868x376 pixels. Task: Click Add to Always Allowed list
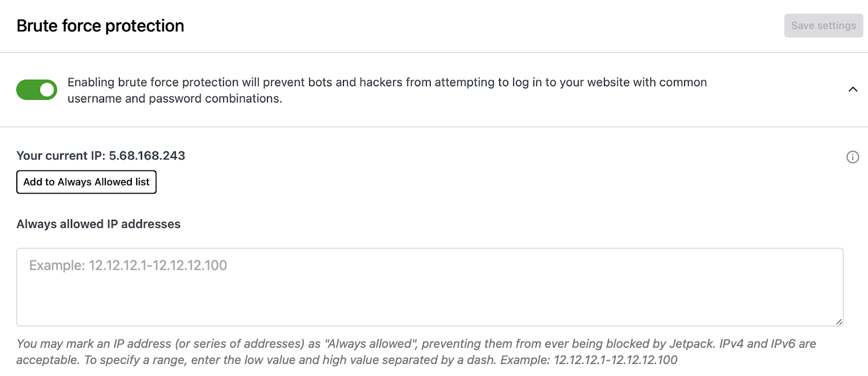pos(86,182)
